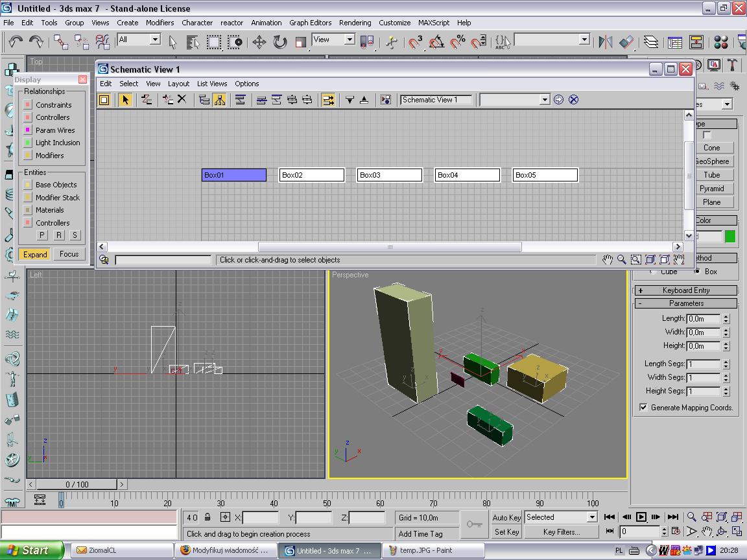This screenshot has width=747, height=560.
Task: Activate the Select Object arrow tool
Action: click(172, 42)
